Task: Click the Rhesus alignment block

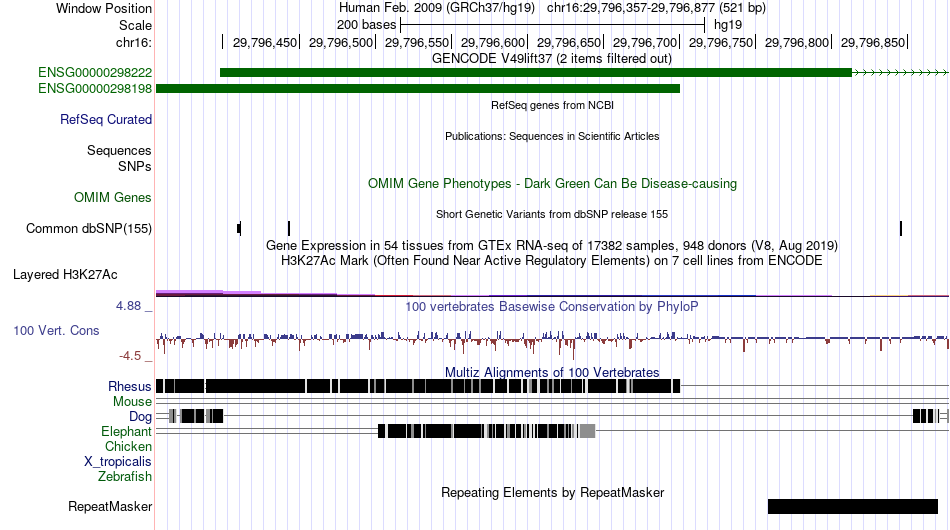Action: pyautogui.click(x=418, y=386)
